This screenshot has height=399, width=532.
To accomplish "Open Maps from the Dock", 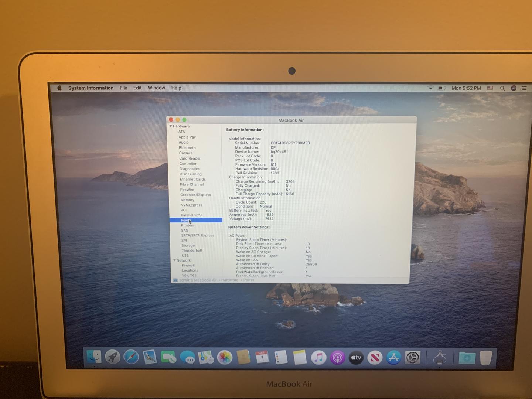I will click(206, 357).
